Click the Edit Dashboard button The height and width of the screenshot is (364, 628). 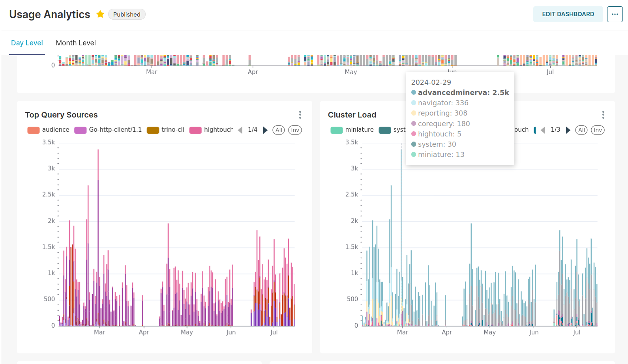[x=568, y=14]
